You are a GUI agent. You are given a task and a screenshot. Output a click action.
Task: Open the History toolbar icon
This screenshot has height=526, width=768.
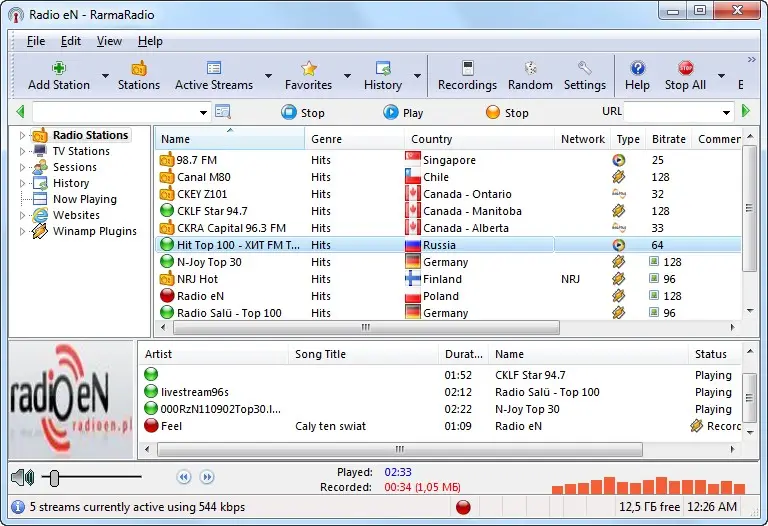(383, 68)
